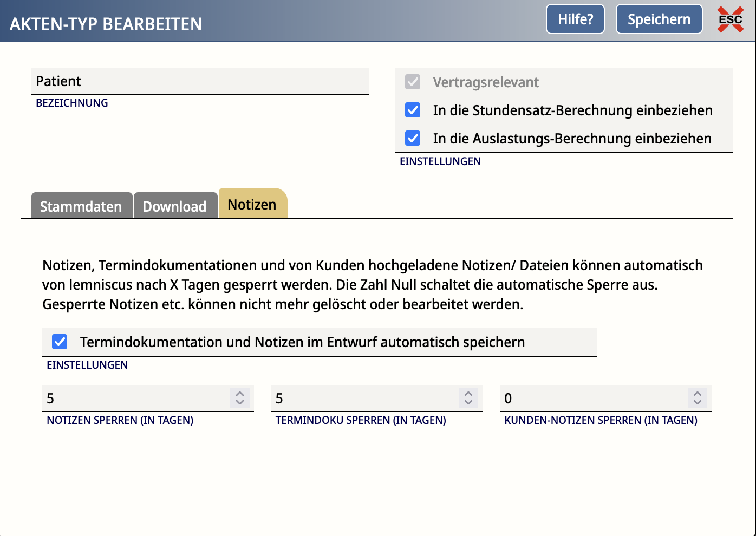Viewport: 756px width, 536px height.
Task: Click the BEZEICHNUNG field caption
Action: (x=72, y=103)
